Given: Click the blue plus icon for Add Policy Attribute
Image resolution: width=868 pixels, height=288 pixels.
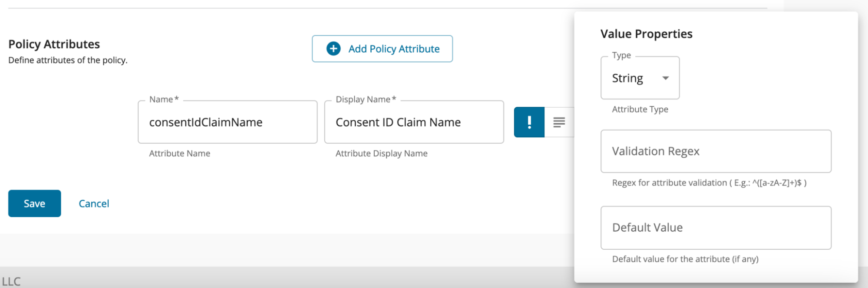Looking at the screenshot, I should (333, 49).
